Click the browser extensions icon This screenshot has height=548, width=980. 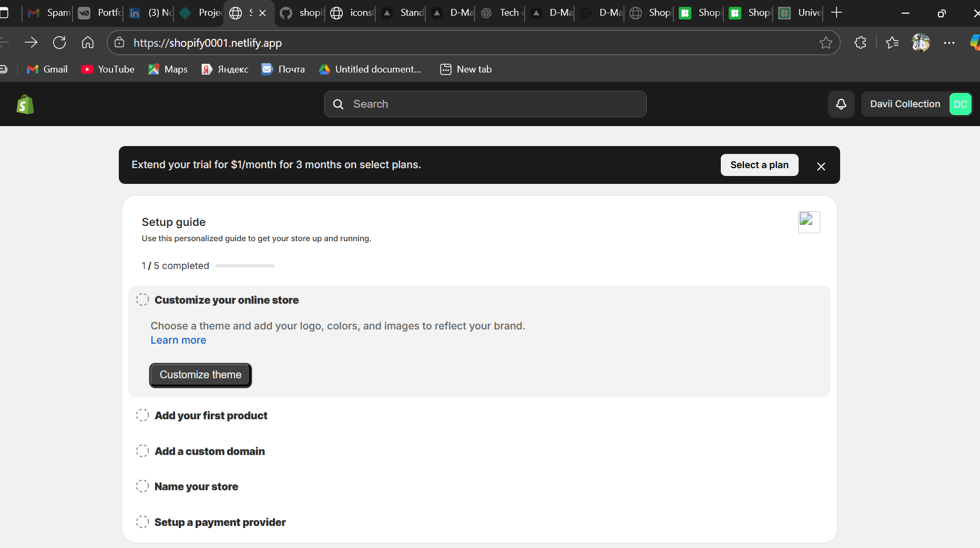point(861,43)
